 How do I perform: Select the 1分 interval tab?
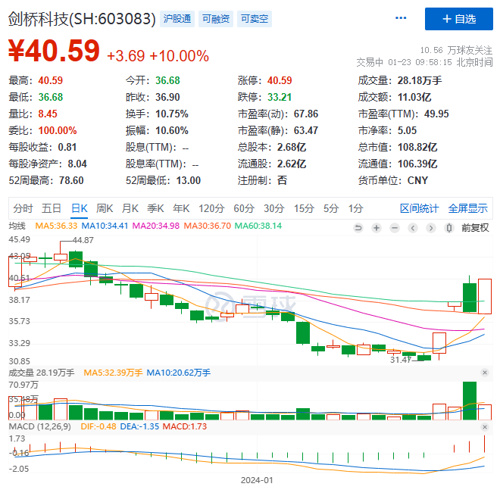click(356, 209)
